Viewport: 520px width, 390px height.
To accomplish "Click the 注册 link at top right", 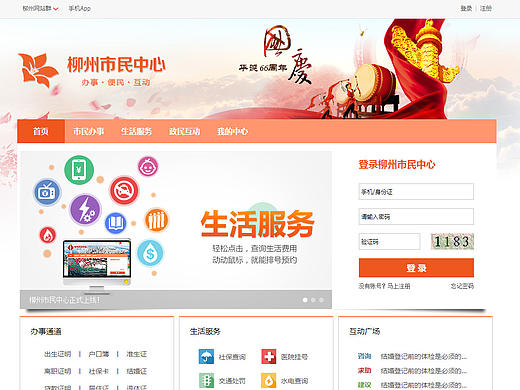I will click(x=486, y=8).
